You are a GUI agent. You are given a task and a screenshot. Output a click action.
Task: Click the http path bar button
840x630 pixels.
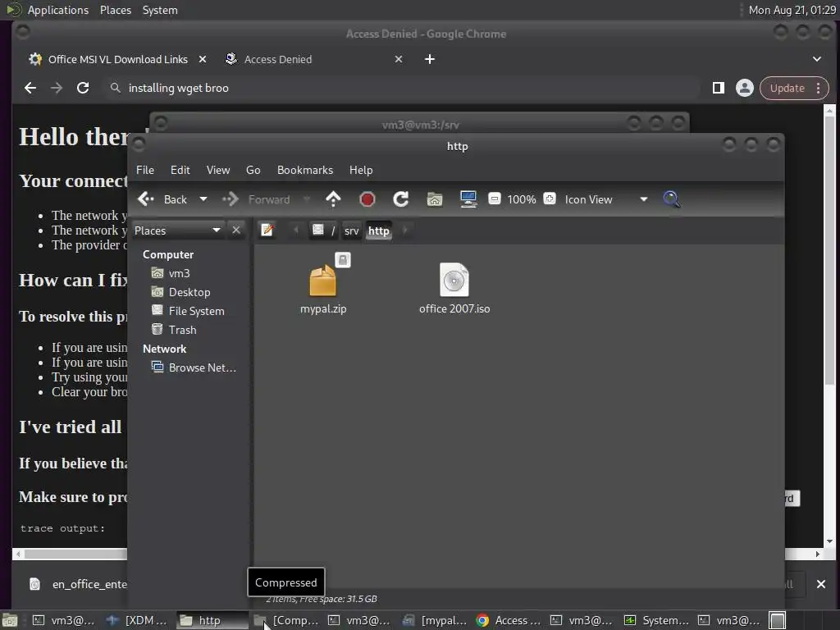pos(379,231)
